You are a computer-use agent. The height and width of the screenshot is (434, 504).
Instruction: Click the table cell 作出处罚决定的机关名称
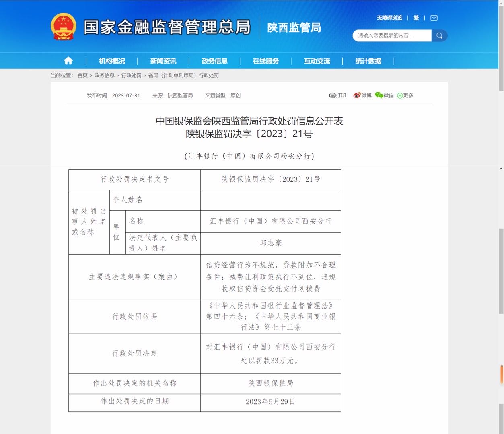[x=134, y=383]
